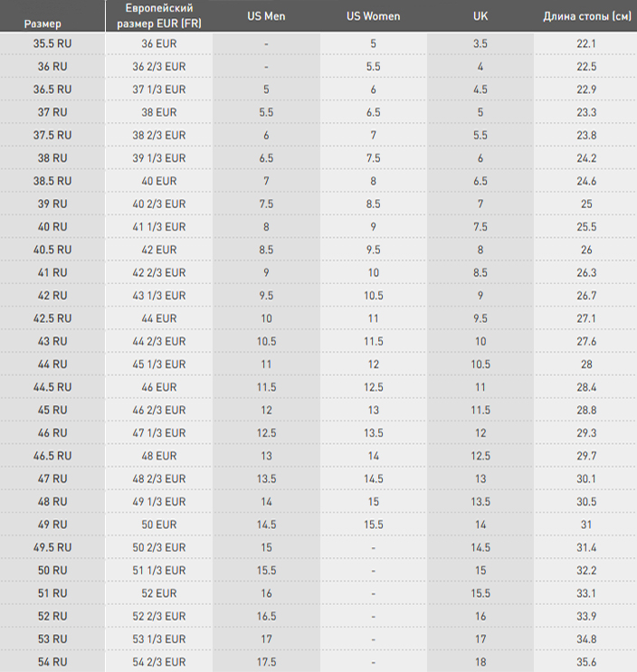Select the 'Европейский размер EUR (FR)' header
637x672 pixels.
coord(159,16)
